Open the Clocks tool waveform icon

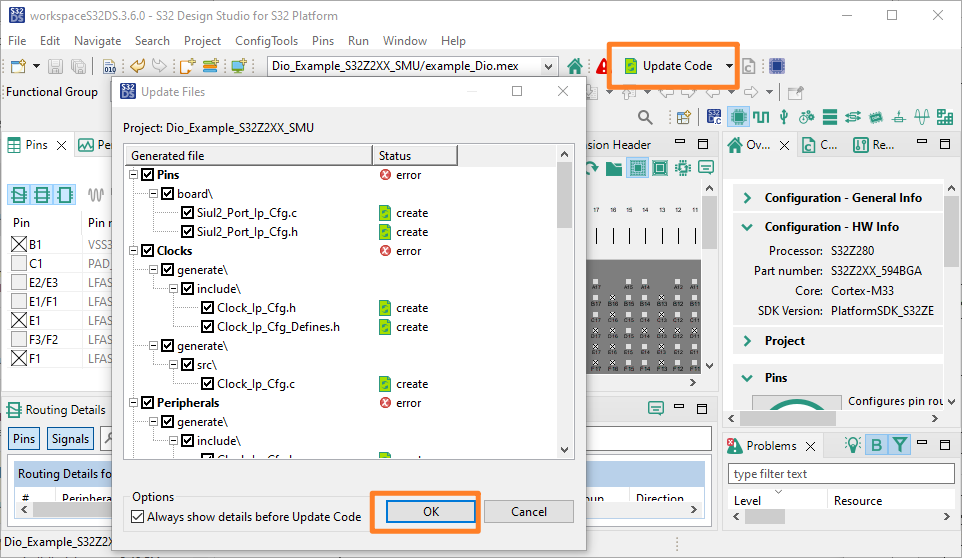pyautogui.click(x=761, y=117)
